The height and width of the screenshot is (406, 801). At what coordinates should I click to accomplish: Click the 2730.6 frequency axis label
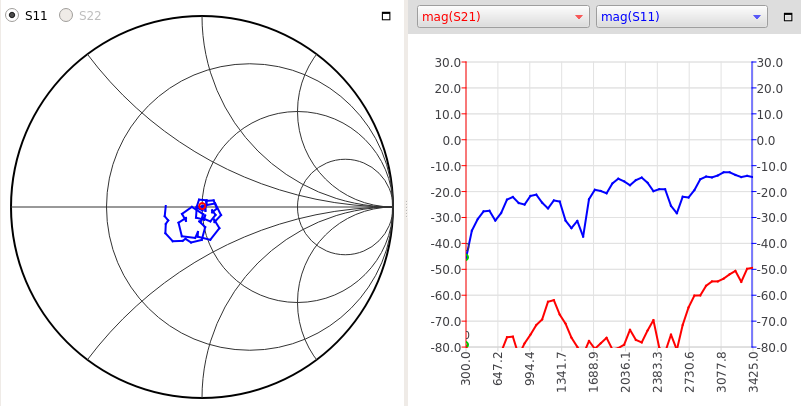point(688,371)
